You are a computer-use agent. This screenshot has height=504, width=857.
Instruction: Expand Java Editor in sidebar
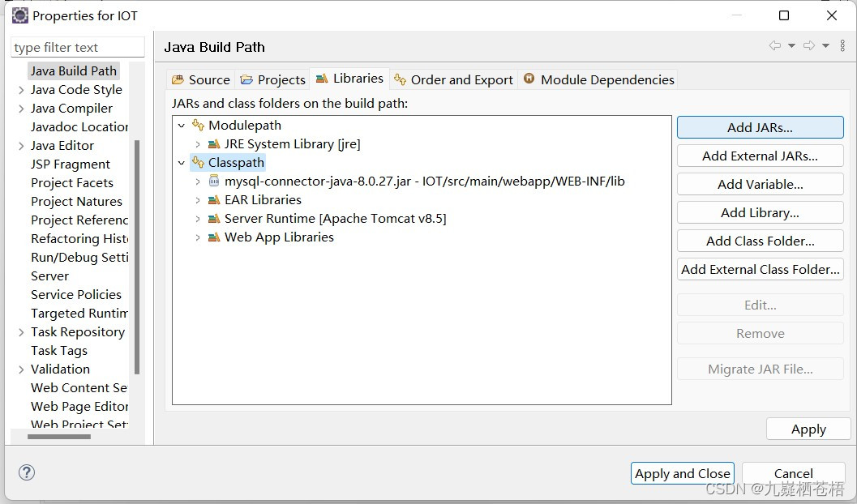[21, 146]
